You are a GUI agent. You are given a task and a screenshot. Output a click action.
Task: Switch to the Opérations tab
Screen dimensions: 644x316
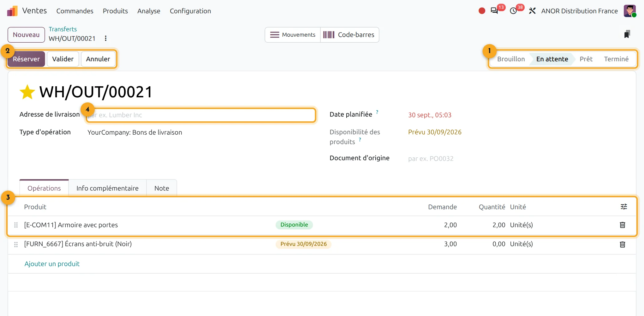(44, 188)
